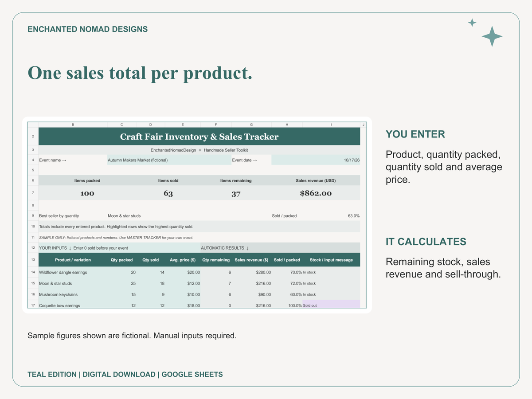Click the sold/packed value '70.0%'

click(x=287, y=272)
